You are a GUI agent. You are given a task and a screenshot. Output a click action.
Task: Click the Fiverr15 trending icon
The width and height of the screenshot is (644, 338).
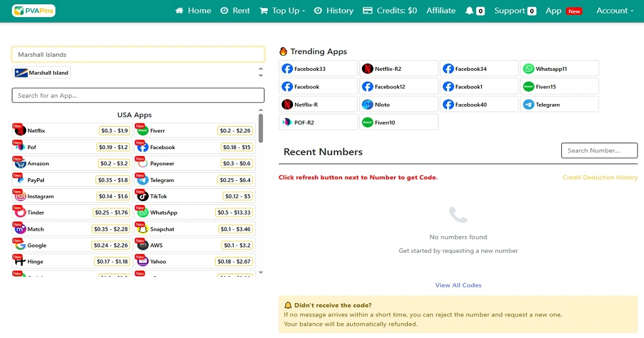(529, 87)
